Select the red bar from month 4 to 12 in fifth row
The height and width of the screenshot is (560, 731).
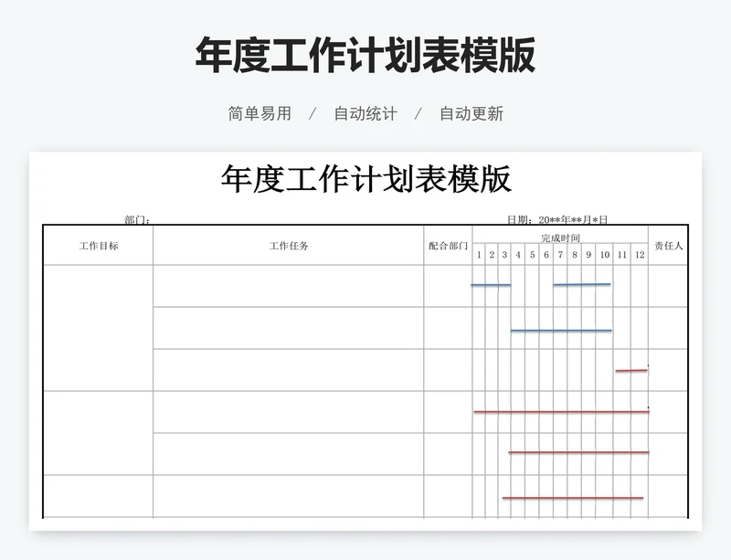click(578, 452)
